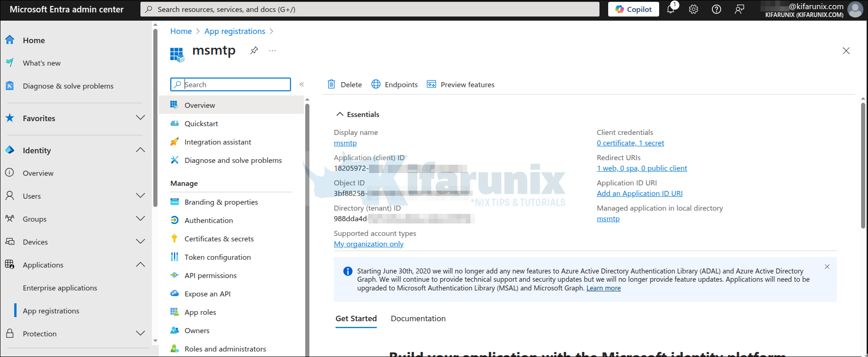The image size is (868, 357).
Task: Select Overview in app menu
Action: pyautogui.click(x=231, y=105)
